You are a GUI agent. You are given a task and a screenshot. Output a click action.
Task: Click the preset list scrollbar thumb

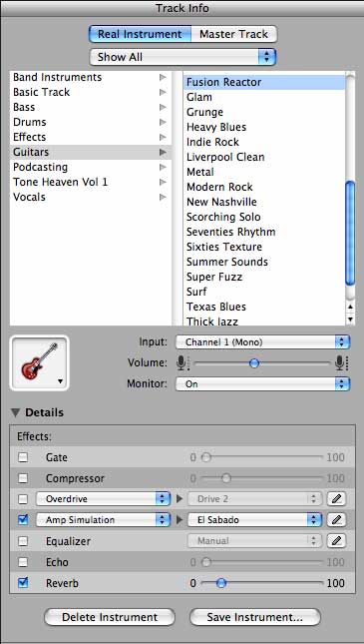tap(350, 233)
